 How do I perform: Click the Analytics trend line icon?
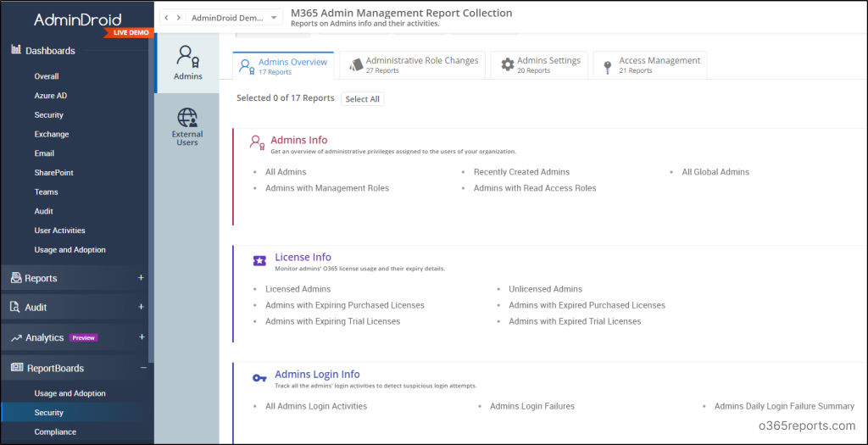pyautogui.click(x=16, y=337)
